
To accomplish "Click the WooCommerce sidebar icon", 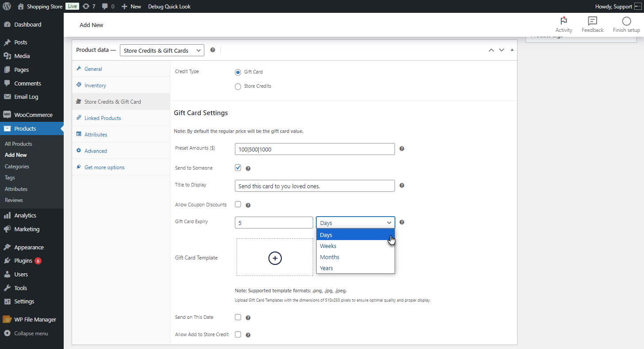I will click(x=7, y=115).
